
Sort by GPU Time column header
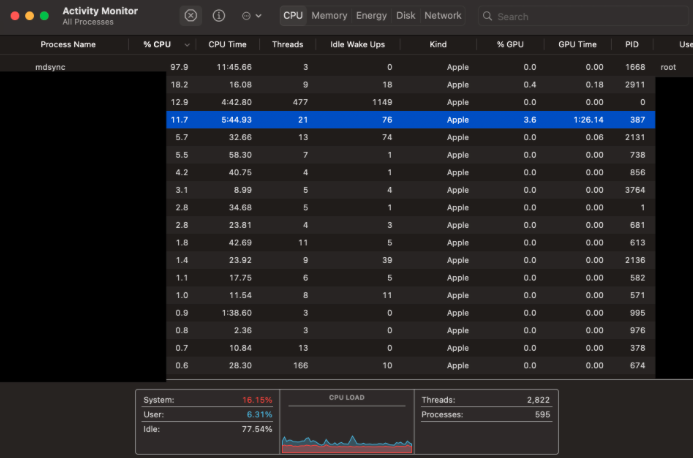577,44
